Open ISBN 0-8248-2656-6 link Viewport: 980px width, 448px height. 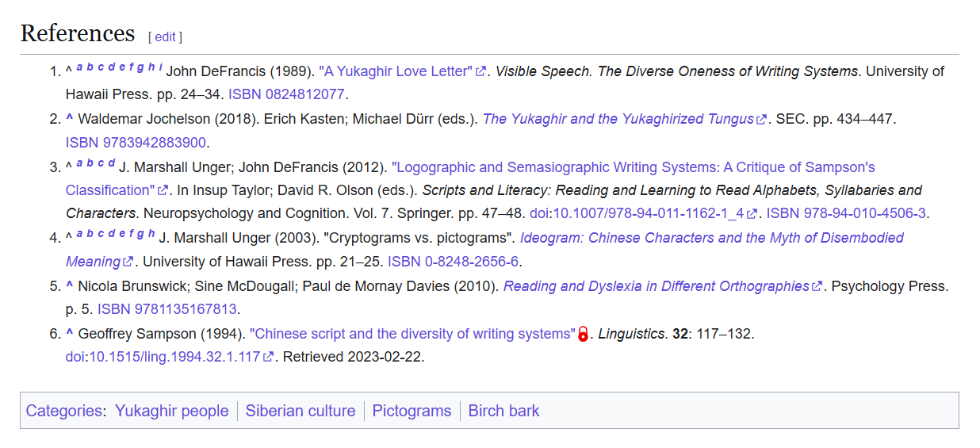tap(453, 261)
